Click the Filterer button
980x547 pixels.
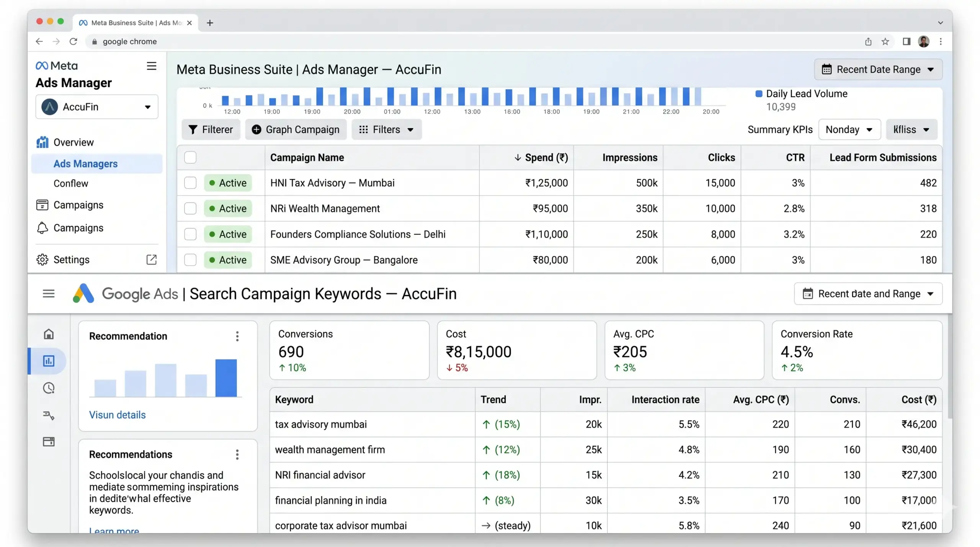(x=211, y=129)
